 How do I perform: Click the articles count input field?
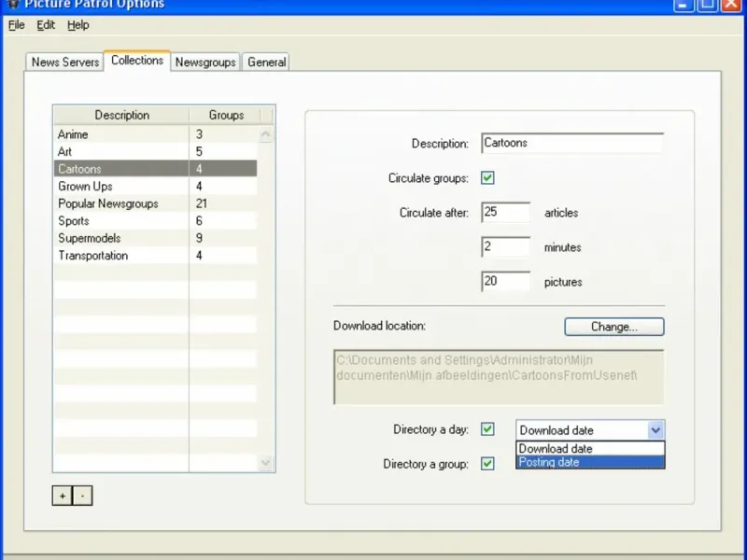(x=506, y=213)
